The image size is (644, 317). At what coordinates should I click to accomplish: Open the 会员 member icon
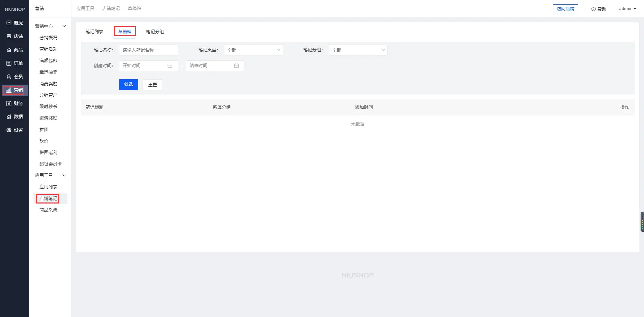(x=9, y=77)
